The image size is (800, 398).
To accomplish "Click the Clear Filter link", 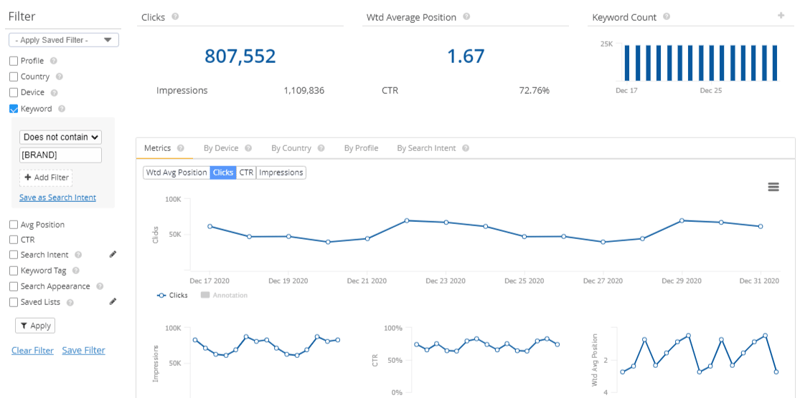I will point(33,351).
